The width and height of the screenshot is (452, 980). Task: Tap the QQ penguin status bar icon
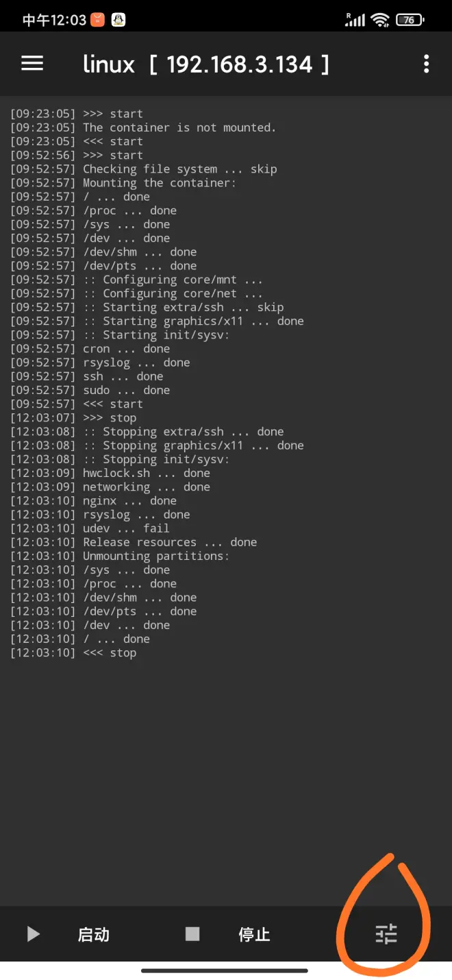[x=118, y=20]
